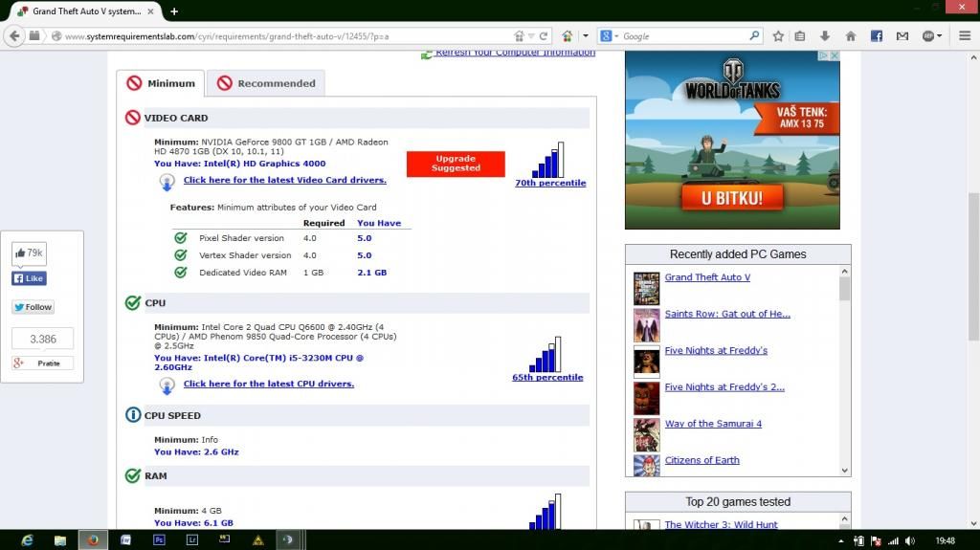Click the red Upgrade Suggested button
The image size is (980, 550).
pos(456,164)
